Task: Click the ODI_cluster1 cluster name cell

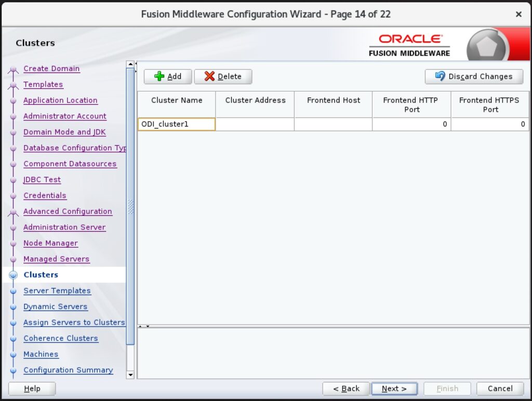Action: 177,124
